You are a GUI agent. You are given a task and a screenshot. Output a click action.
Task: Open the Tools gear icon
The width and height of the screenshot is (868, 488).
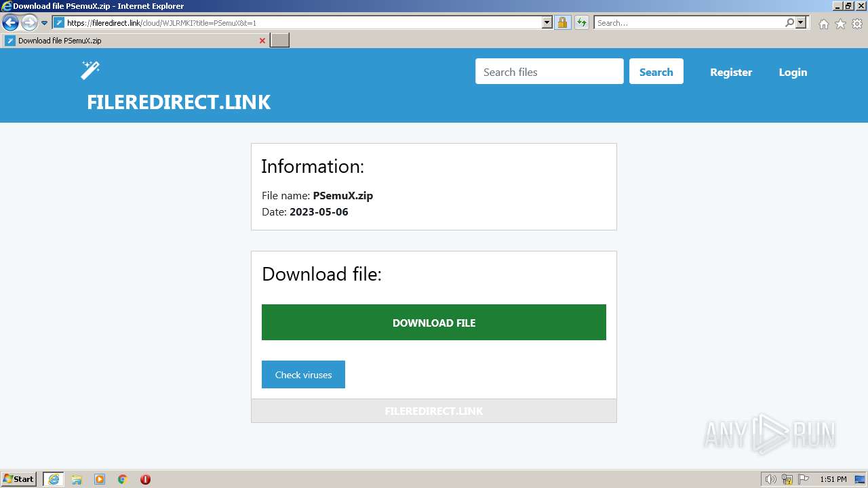(x=857, y=24)
